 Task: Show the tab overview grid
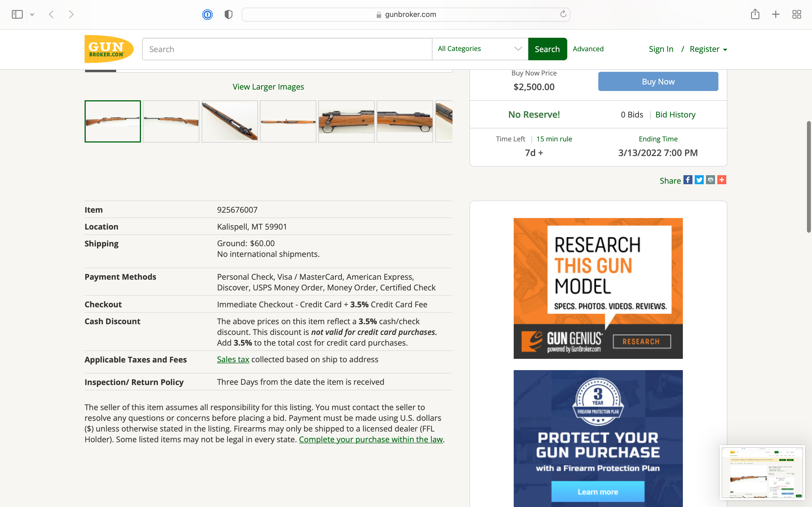click(796, 14)
